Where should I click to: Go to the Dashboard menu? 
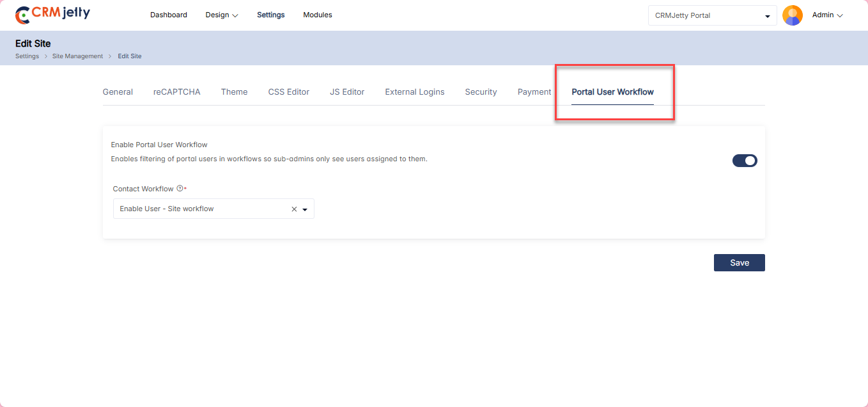pyautogui.click(x=169, y=15)
